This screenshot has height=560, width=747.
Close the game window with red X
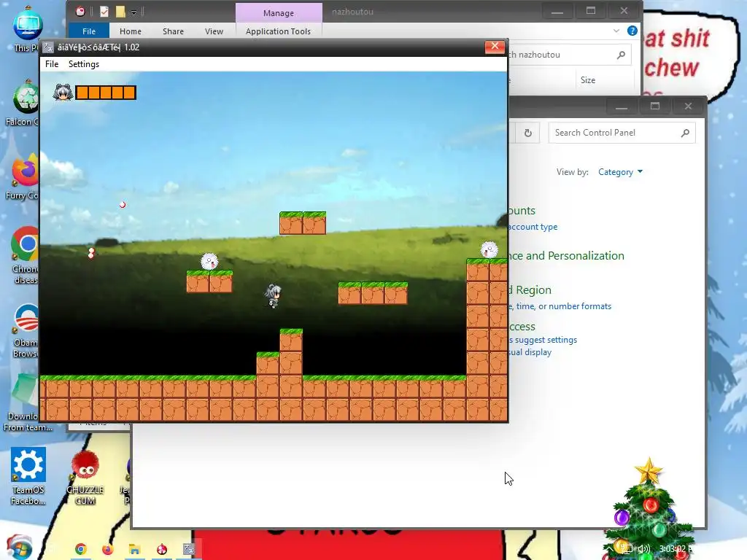point(495,46)
